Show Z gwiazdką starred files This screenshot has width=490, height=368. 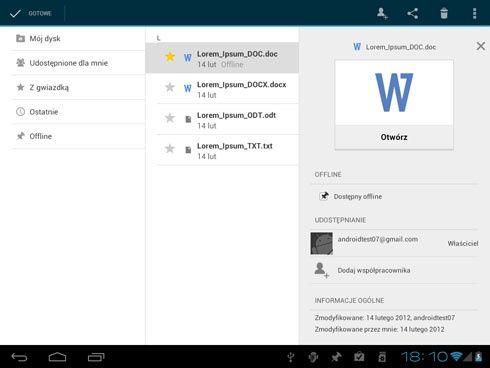pyautogui.click(x=78, y=87)
